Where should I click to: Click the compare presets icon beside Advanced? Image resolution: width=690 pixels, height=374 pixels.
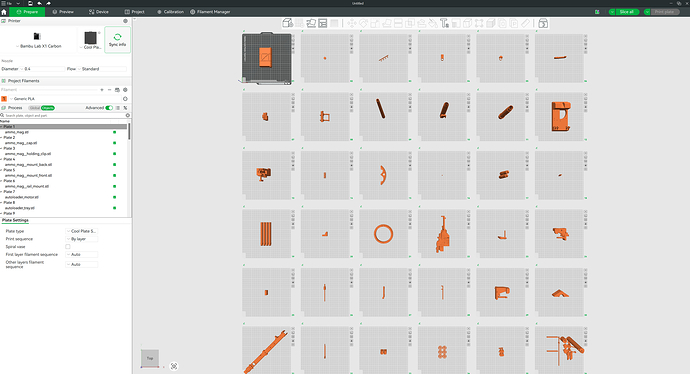[x=125, y=108]
